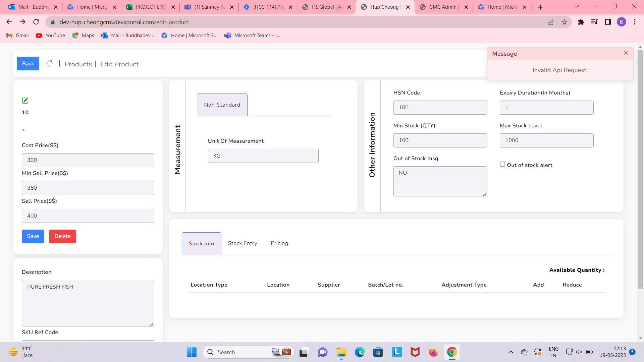Click the expand arrow under product 10
The height and width of the screenshot is (362, 644).
point(23,130)
